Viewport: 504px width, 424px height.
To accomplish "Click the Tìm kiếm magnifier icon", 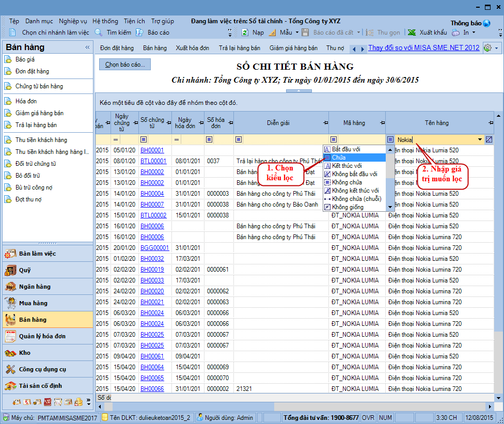I will pos(99,33).
